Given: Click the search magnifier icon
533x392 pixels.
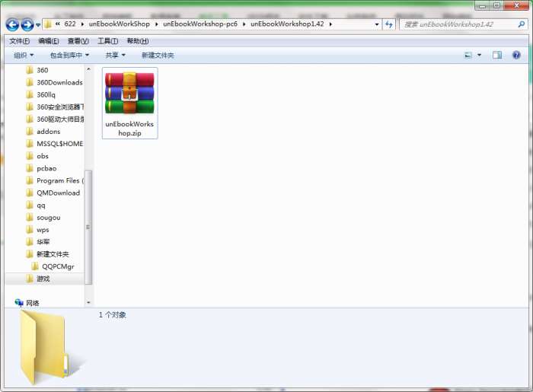Looking at the screenshot, I should [x=522, y=24].
